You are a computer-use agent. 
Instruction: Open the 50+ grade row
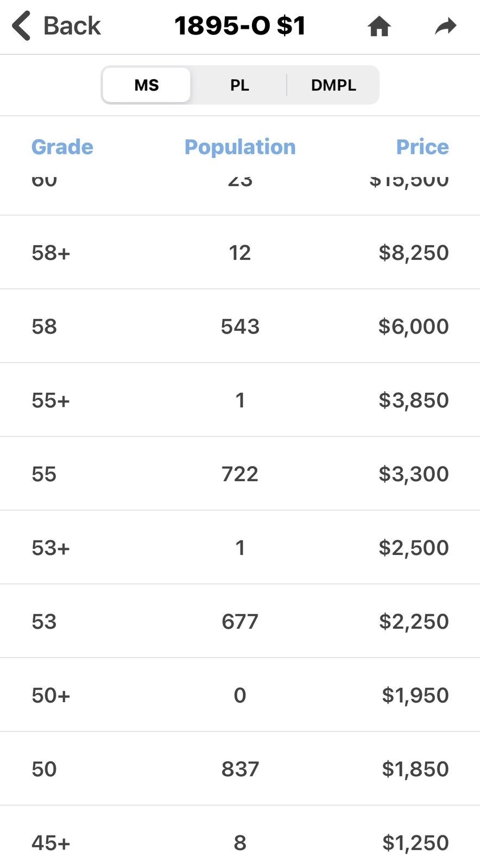[240, 695]
